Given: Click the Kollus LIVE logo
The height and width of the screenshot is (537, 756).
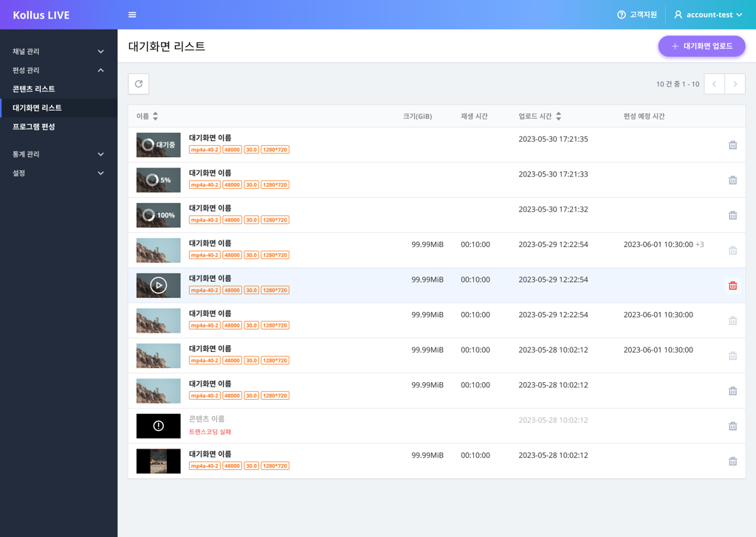Looking at the screenshot, I should click(41, 15).
